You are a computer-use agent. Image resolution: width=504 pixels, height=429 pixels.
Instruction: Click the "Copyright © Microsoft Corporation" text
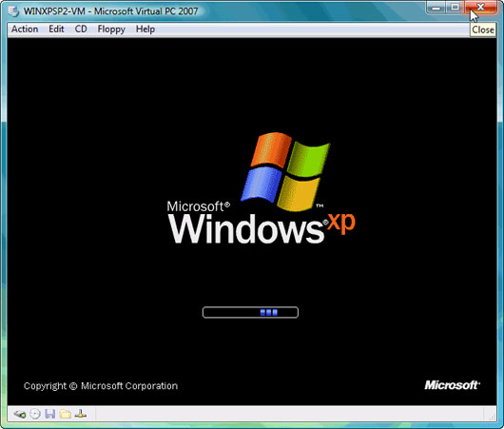pos(101,386)
